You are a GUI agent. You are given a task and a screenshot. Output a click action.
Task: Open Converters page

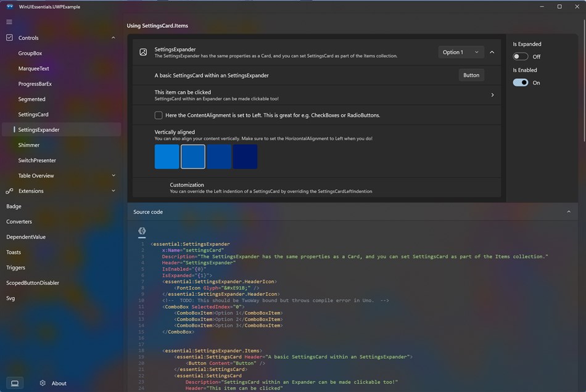(61, 221)
